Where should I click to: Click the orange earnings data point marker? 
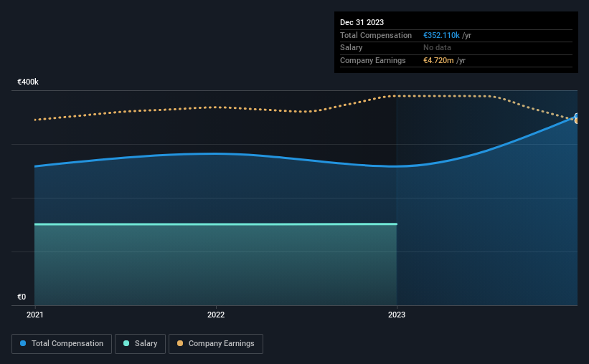click(x=576, y=121)
